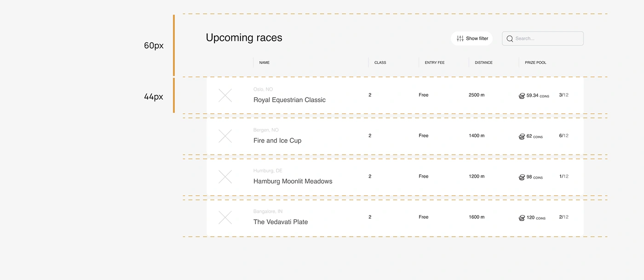The image size is (644, 280).
Task: Click the Royal Equestrian Classic placeholder image
Action: (x=225, y=95)
